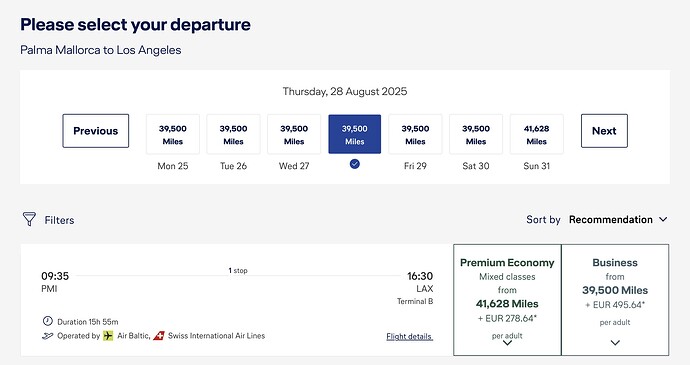The height and width of the screenshot is (365, 690).
Task: Open the Flight details link
Action: 410,336
